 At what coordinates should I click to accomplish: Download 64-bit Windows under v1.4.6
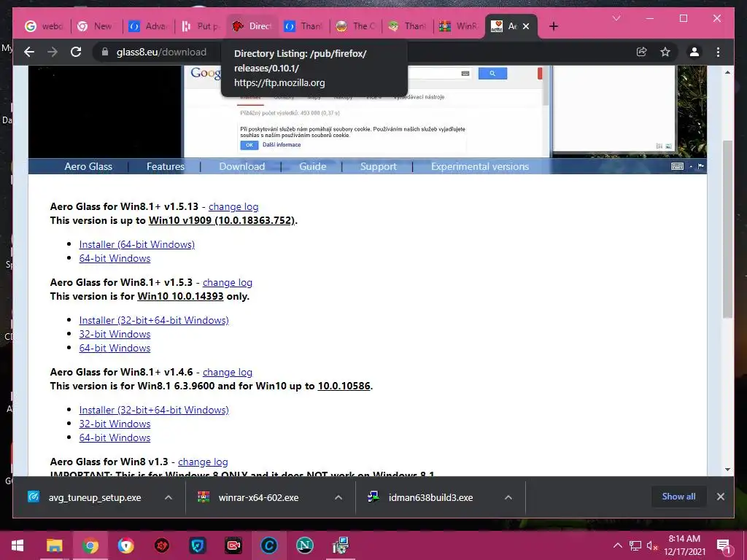point(115,437)
